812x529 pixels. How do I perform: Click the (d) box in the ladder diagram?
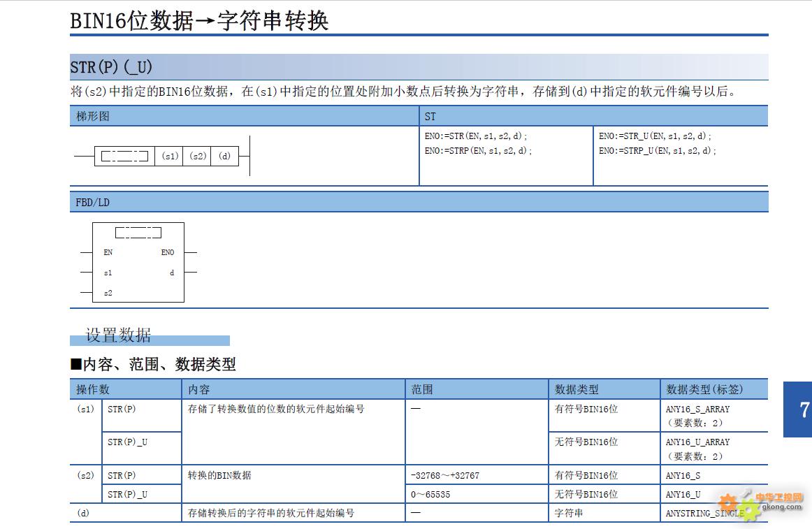point(225,156)
